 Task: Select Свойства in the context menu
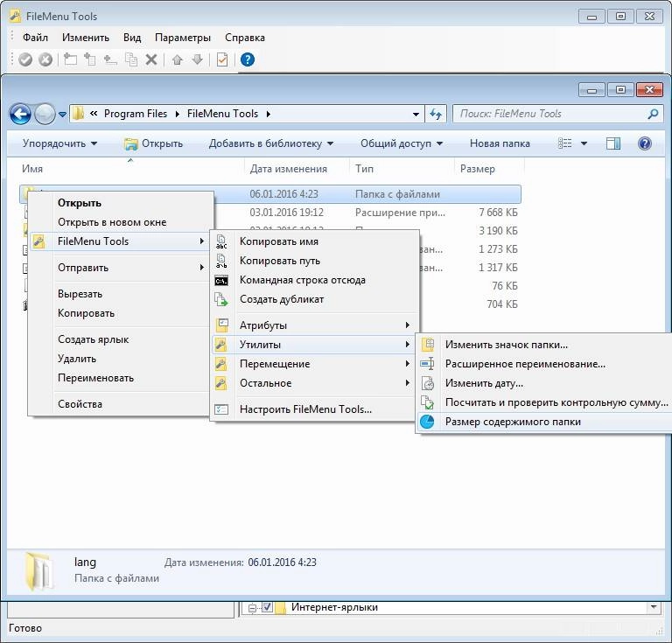pos(120,404)
